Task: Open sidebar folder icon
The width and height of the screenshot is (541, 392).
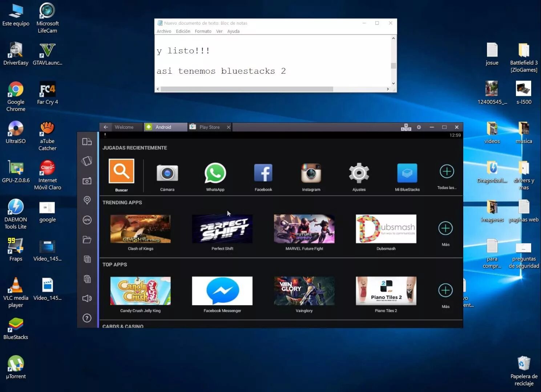Action: (x=87, y=240)
